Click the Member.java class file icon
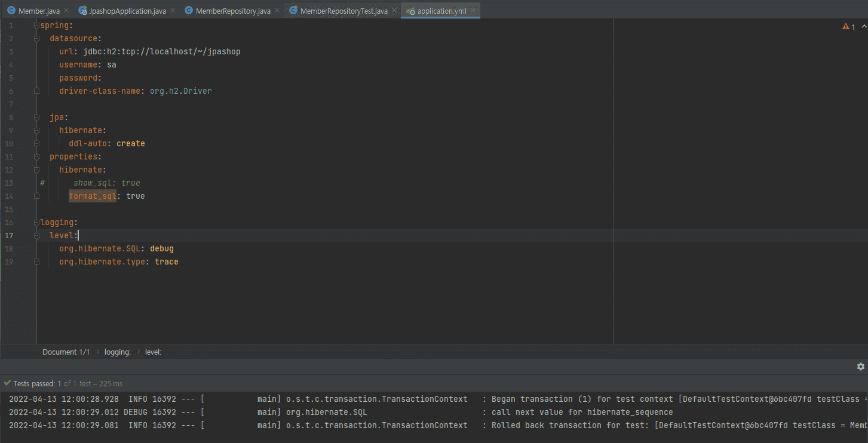This screenshot has height=443, width=868. click(11, 11)
